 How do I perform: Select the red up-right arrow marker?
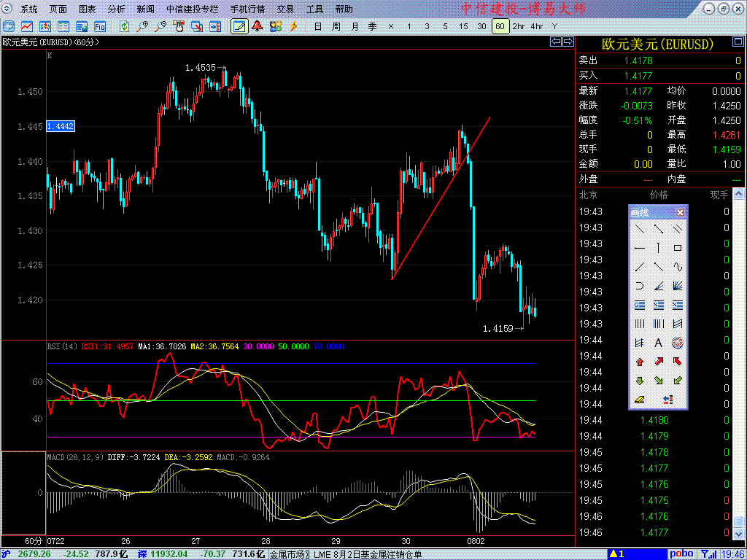point(659,362)
